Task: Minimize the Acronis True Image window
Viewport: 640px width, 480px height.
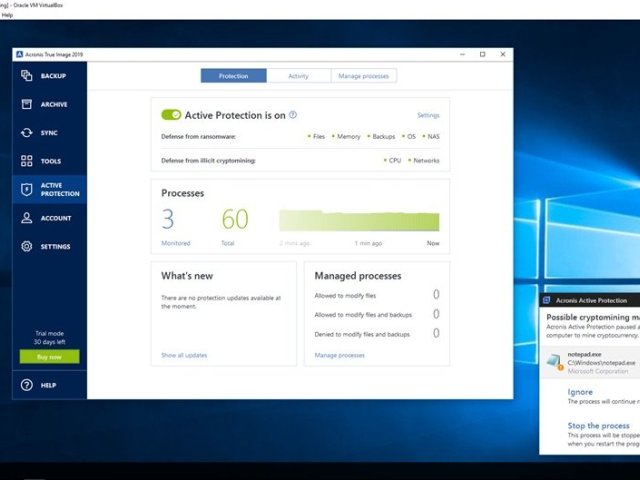Action: [x=462, y=54]
